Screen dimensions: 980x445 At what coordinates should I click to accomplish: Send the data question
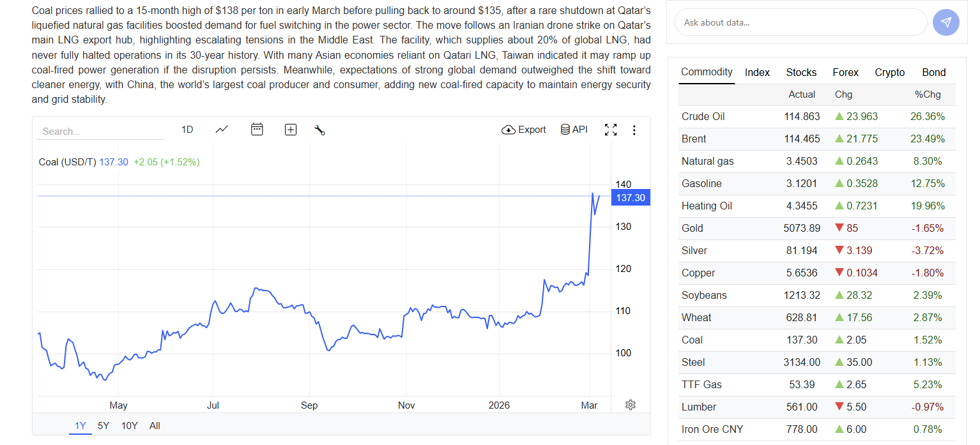946,22
